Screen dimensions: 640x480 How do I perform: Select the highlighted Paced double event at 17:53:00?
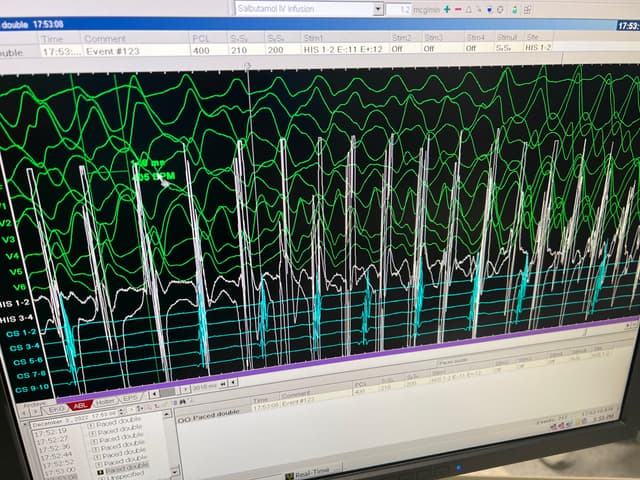pos(127,467)
